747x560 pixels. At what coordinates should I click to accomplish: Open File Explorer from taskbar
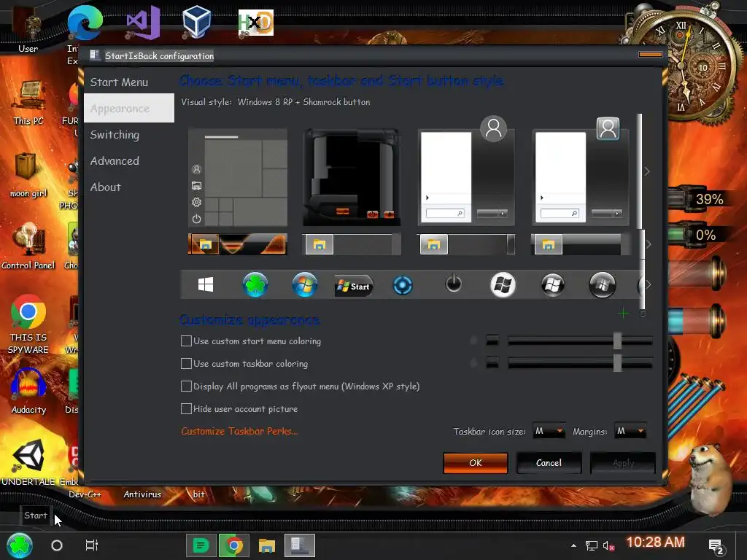tap(267, 545)
